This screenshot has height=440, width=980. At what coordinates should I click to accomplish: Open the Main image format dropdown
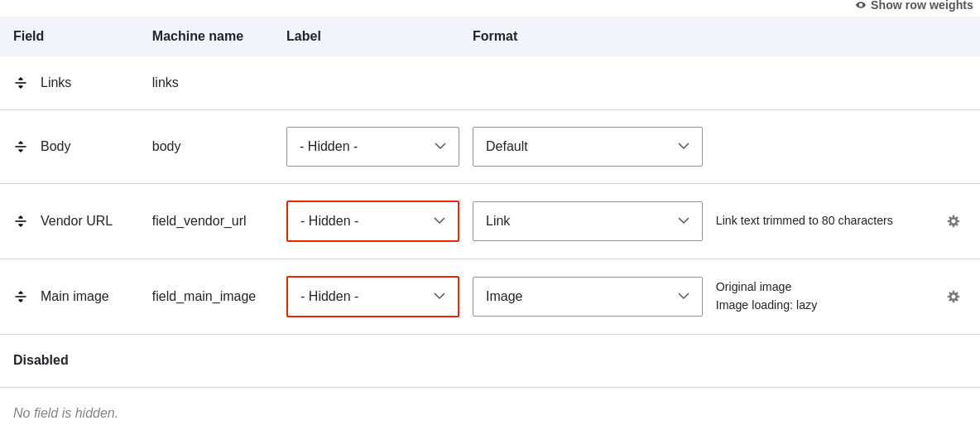coord(588,297)
